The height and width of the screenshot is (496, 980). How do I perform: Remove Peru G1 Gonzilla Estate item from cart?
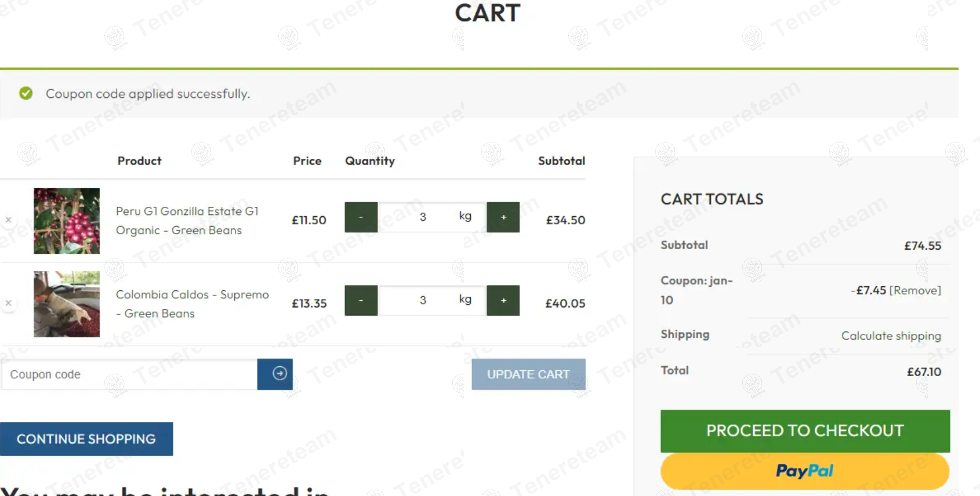pos(9,220)
